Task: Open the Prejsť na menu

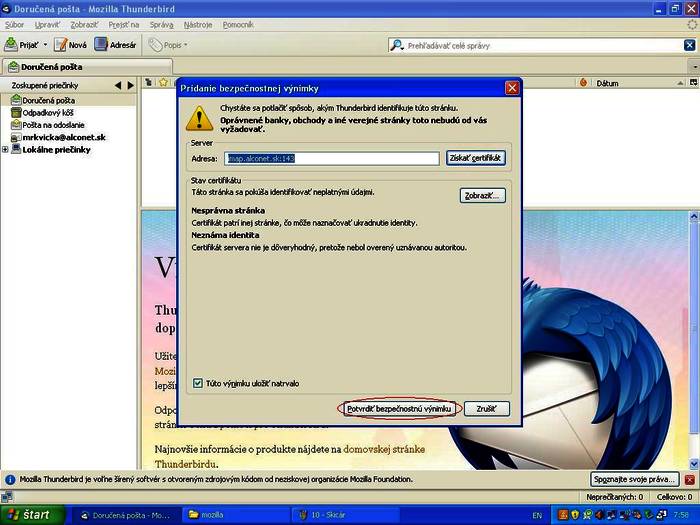Action: 124,25
